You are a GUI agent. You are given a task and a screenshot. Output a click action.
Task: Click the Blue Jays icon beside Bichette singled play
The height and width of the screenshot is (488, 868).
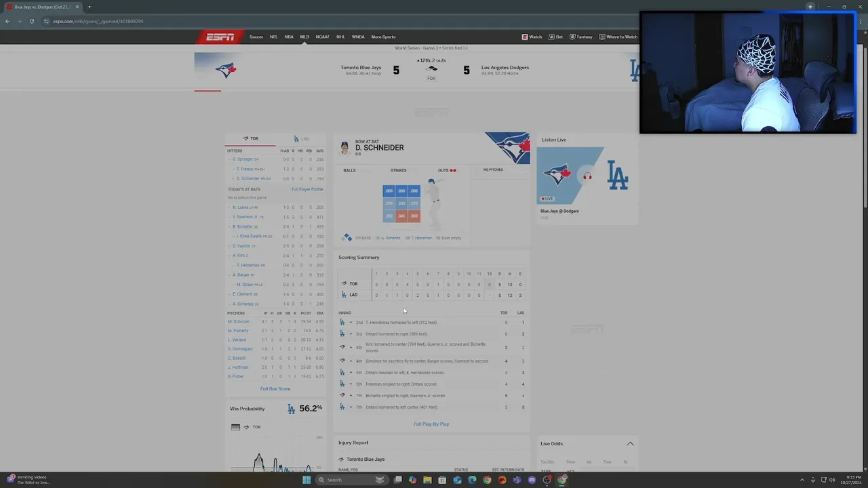coord(342,396)
